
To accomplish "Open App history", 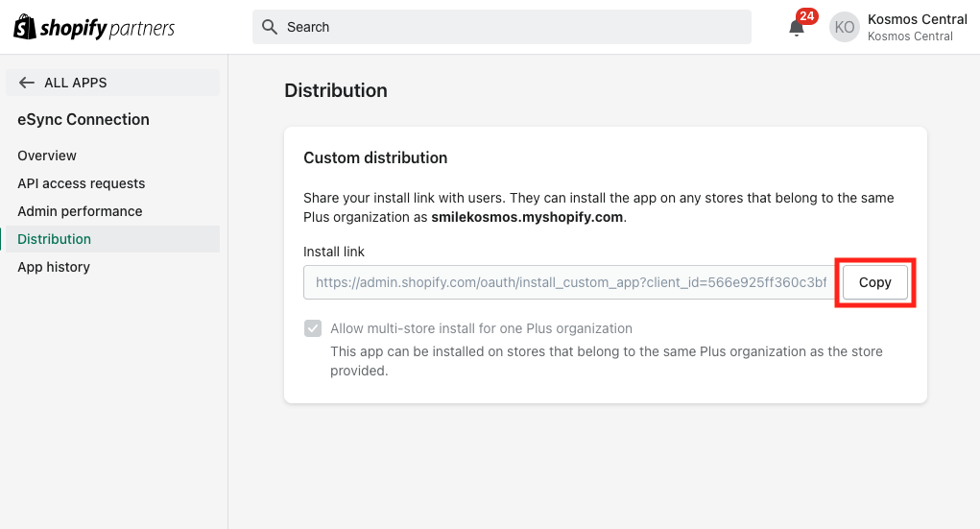I will point(54,267).
